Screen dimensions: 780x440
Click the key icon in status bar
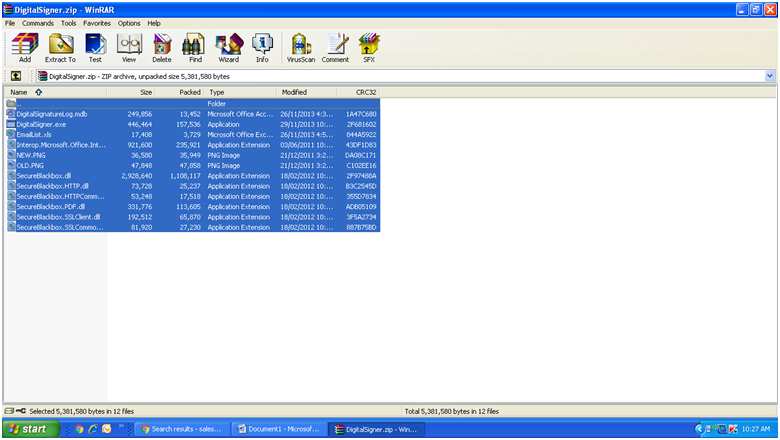[x=20, y=411]
